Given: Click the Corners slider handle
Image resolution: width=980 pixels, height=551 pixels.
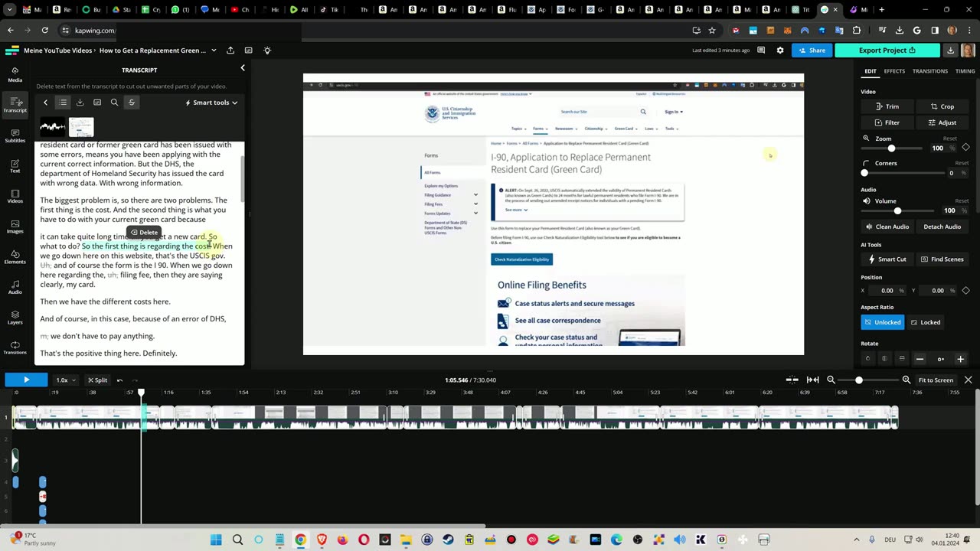Looking at the screenshot, I should (x=864, y=173).
